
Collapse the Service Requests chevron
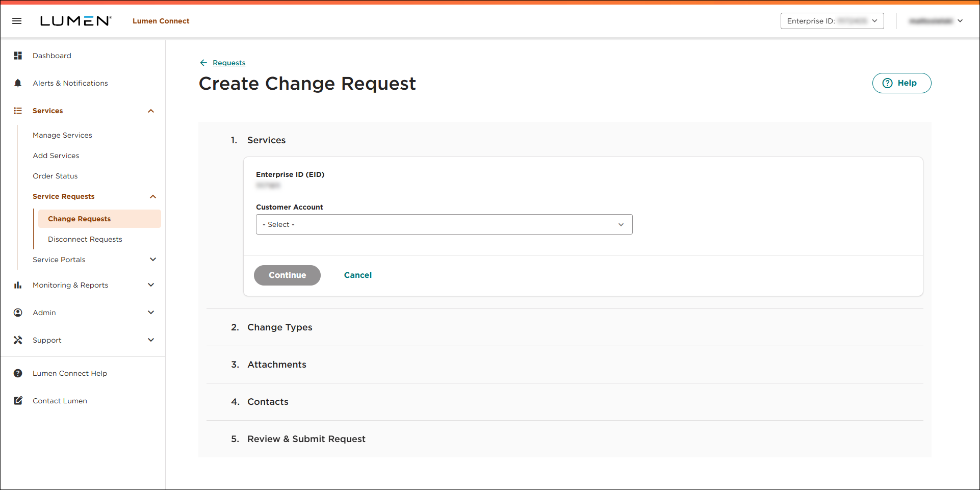tap(153, 196)
